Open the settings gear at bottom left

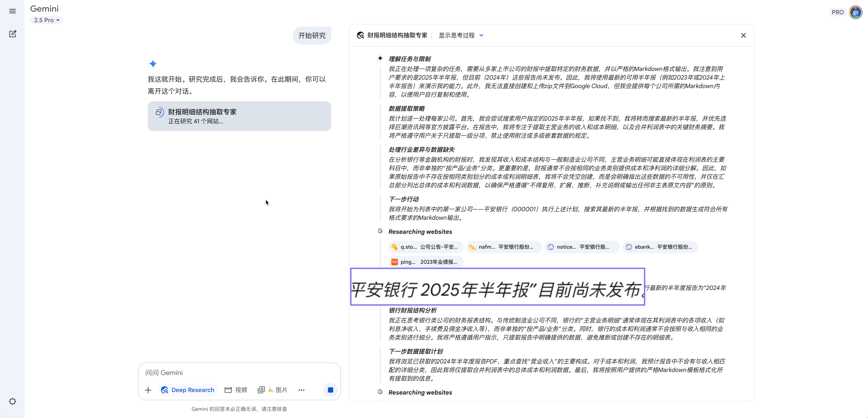point(13,401)
